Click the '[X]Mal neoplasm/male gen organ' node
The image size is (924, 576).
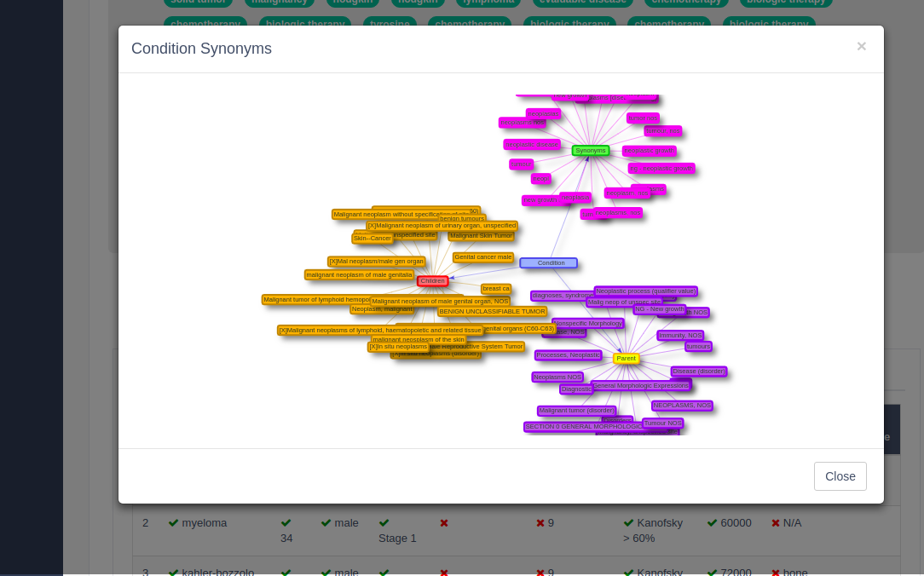376,261
